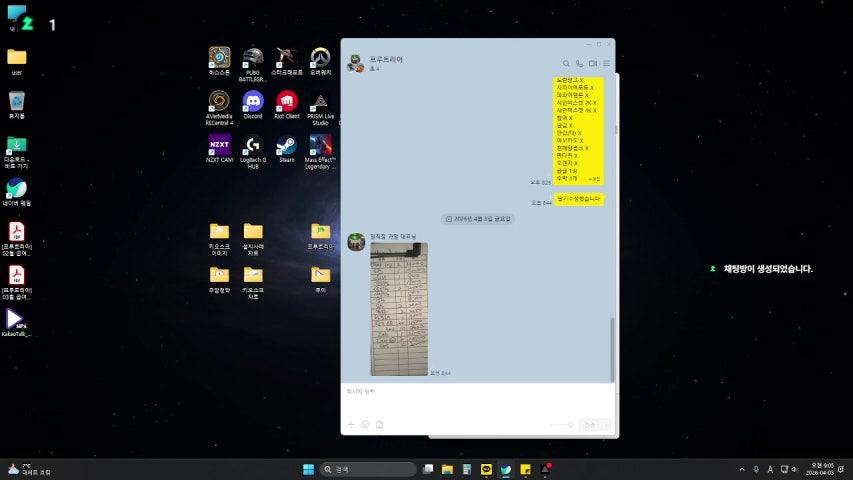The height and width of the screenshot is (480, 853).
Task: Click the chat room profile picture
Action: (x=354, y=64)
